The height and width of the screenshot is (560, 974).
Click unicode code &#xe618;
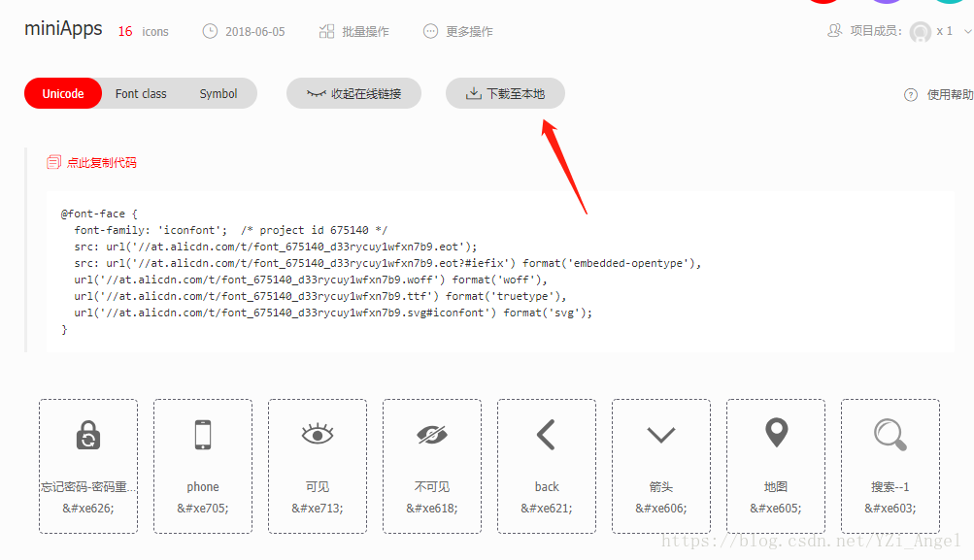point(432,509)
